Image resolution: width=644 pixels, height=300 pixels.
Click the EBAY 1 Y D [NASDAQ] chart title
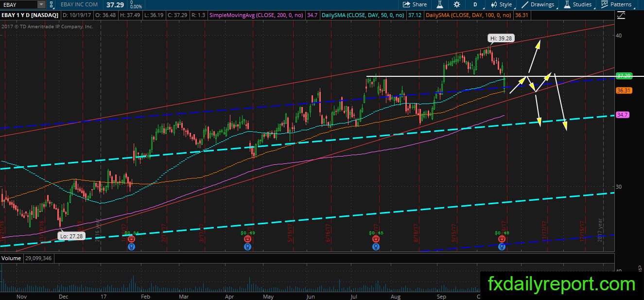coord(30,16)
